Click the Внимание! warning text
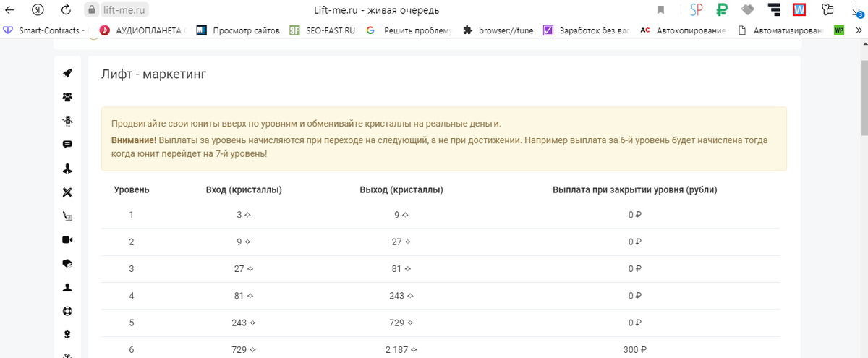The image size is (868, 358). [x=134, y=140]
